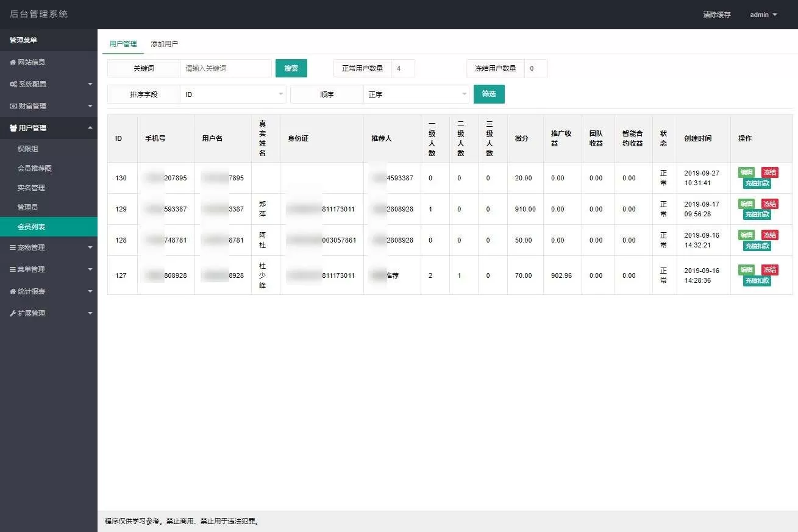798x532 pixels.
Task: Click the real name 阿杜
Action: coord(263,239)
